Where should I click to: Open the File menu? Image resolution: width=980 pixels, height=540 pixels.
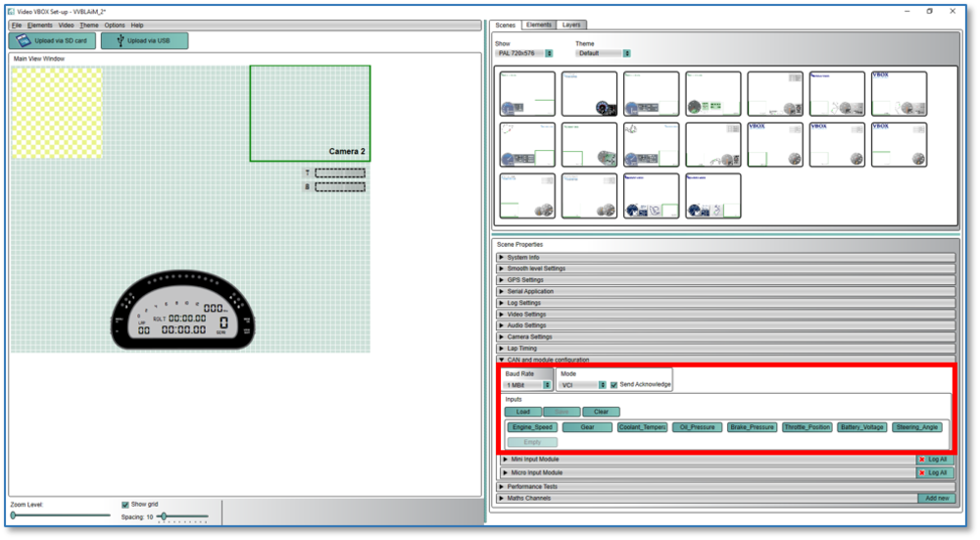coord(17,25)
